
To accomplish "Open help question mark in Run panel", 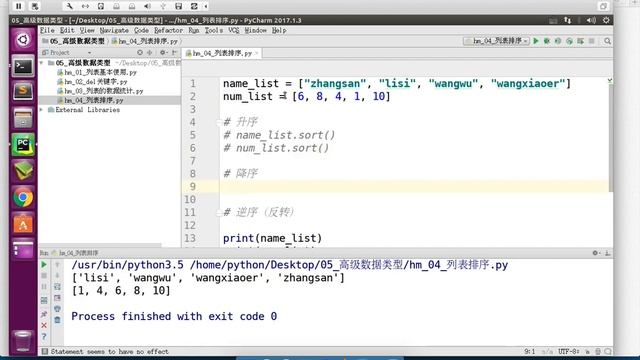I will coord(44,337).
